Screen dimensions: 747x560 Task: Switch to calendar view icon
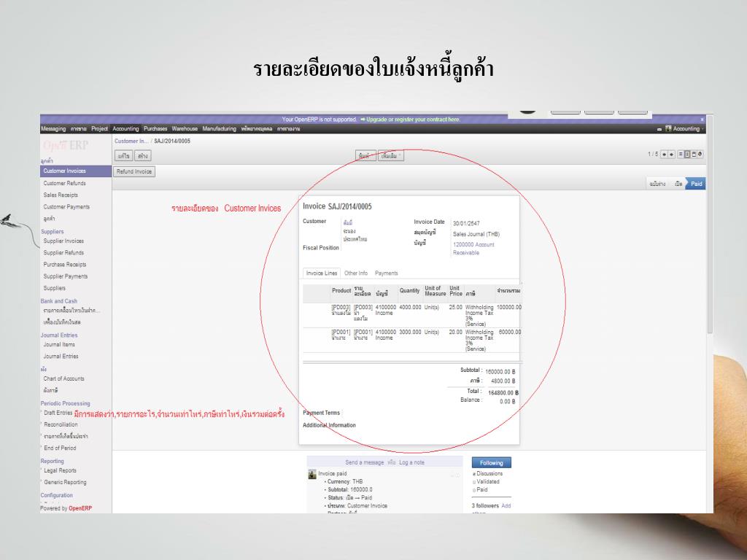point(694,155)
